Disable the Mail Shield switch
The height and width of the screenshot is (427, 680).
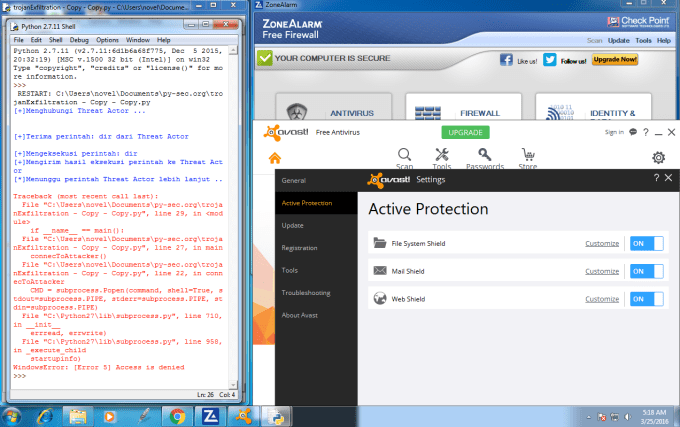(x=647, y=271)
